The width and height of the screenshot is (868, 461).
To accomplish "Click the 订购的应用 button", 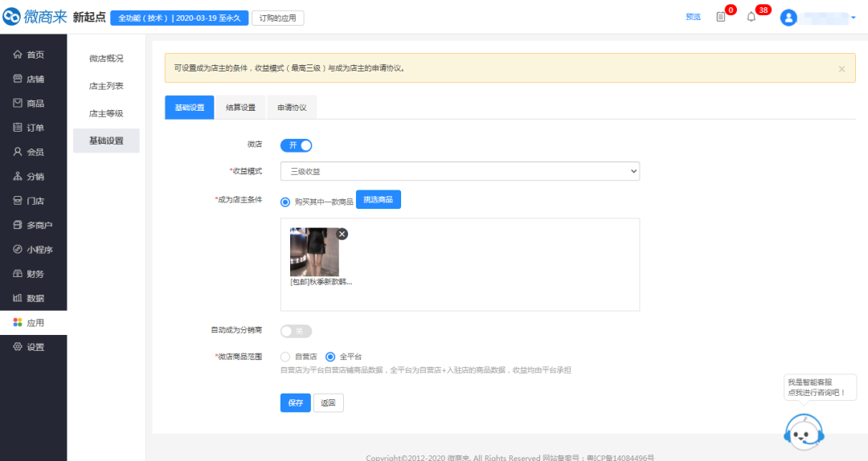I will click(278, 18).
